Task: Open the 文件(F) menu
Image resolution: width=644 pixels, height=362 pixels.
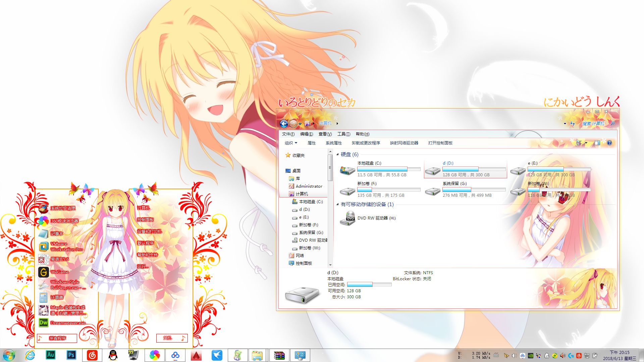Action: click(288, 134)
